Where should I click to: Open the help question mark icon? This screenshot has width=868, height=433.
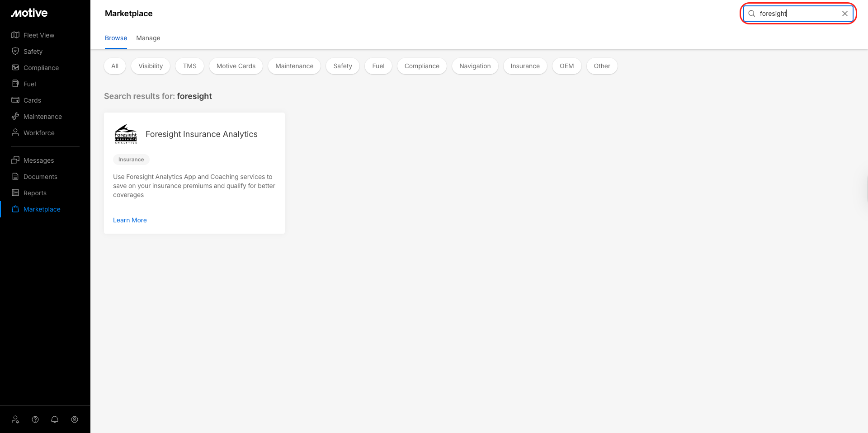tap(35, 419)
